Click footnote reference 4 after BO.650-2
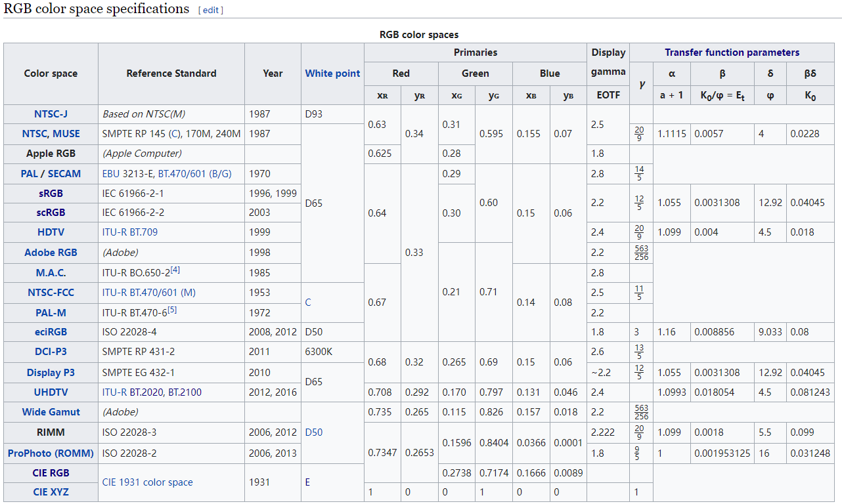The image size is (842, 504). (x=175, y=270)
